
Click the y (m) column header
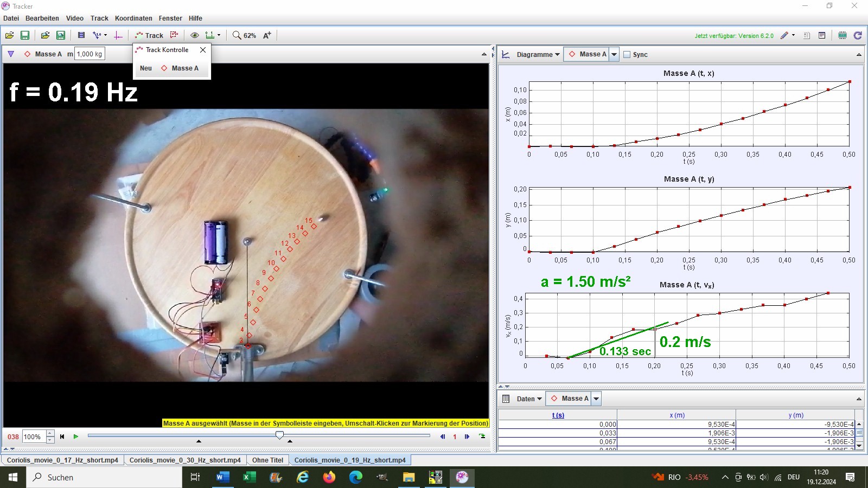click(795, 415)
